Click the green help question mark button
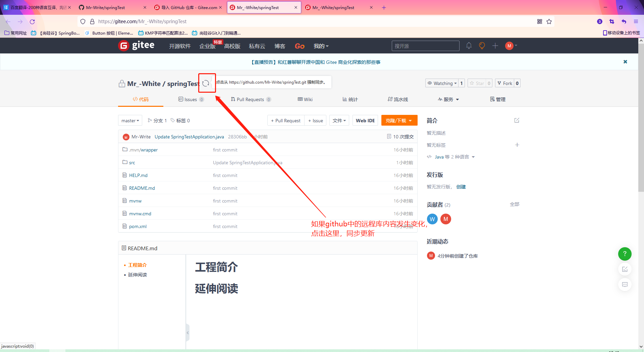644x352 pixels. coord(625,254)
